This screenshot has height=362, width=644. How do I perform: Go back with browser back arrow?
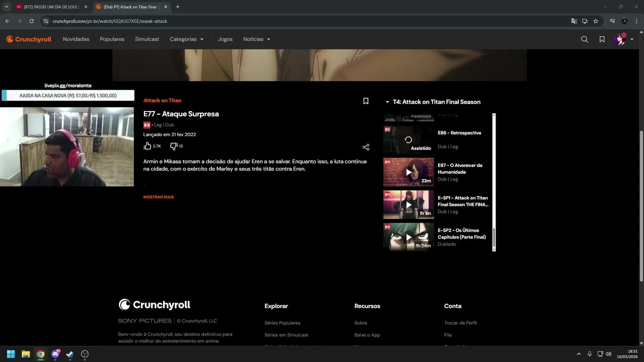[7, 21]
